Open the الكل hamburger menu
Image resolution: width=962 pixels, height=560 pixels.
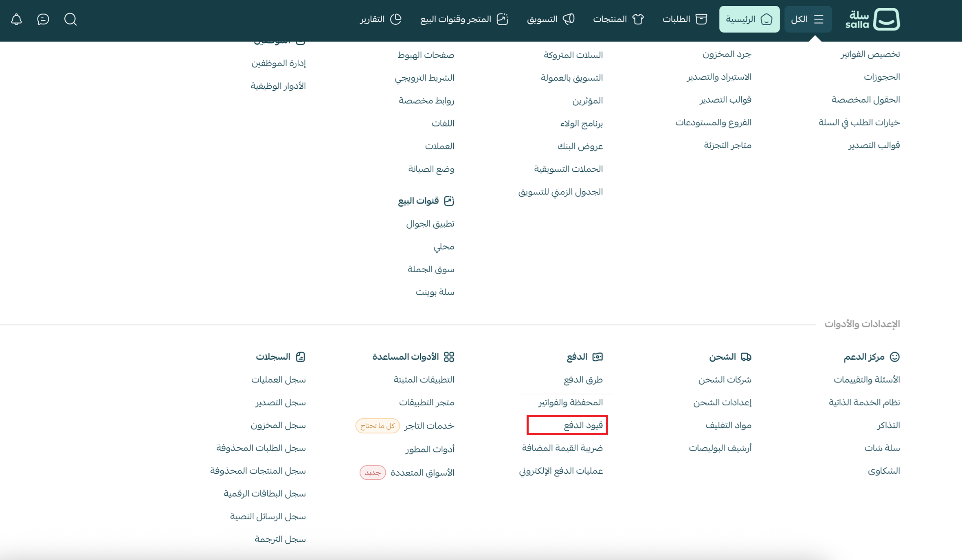(808, 19)
